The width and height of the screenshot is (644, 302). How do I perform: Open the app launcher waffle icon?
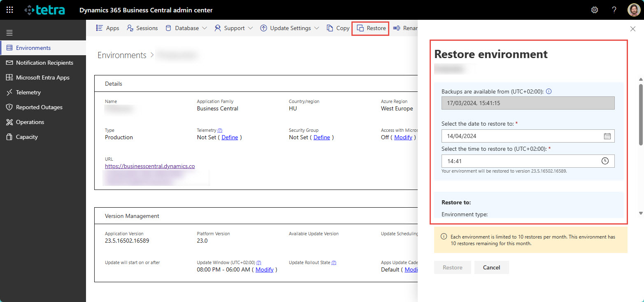coord(9,9)
